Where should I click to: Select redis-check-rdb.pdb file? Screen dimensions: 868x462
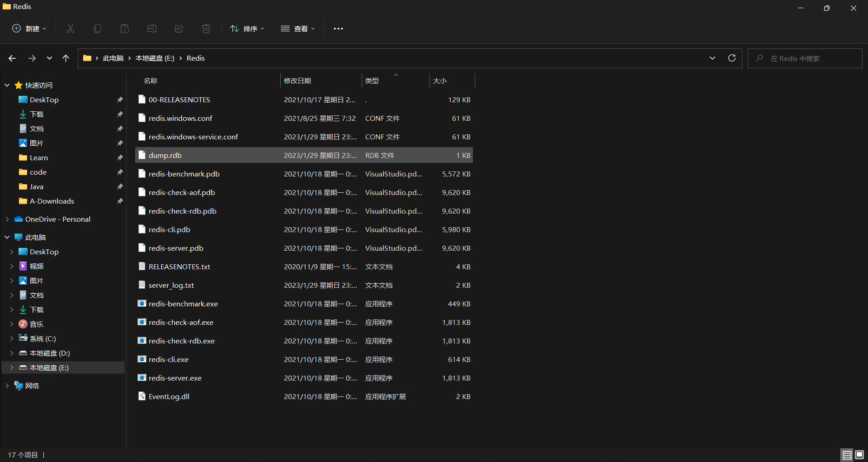[304, 211]
